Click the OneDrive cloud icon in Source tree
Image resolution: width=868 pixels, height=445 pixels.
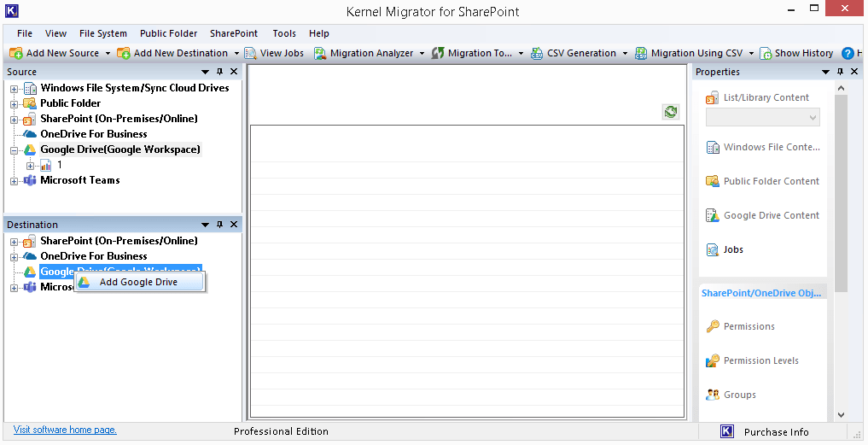(x=30, y=134)
